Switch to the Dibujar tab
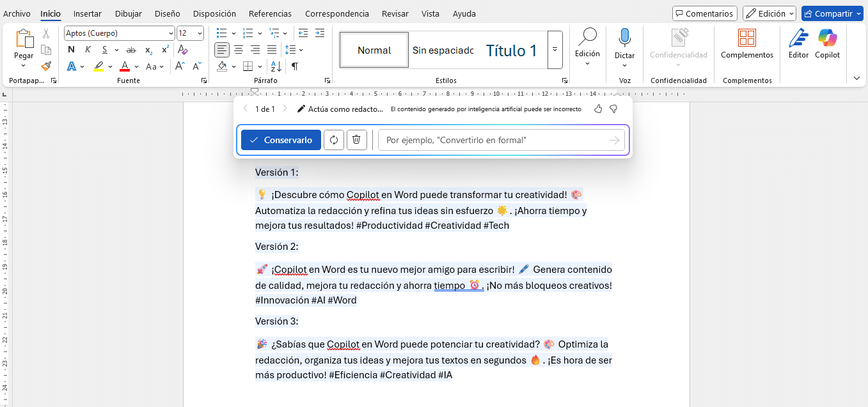Image resolution: width=868 pixels, height=407 pixels. coord(129,13)
